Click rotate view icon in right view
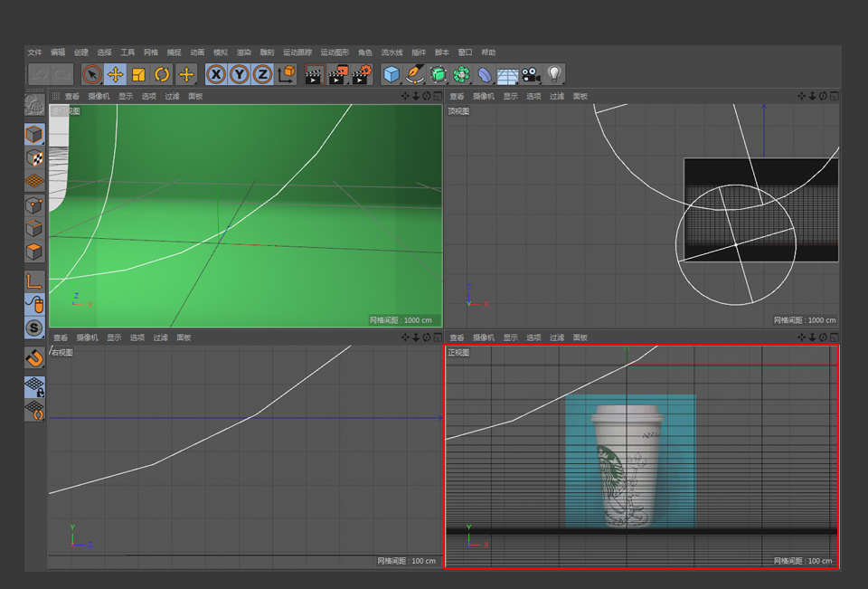 [x=426, y=337]
